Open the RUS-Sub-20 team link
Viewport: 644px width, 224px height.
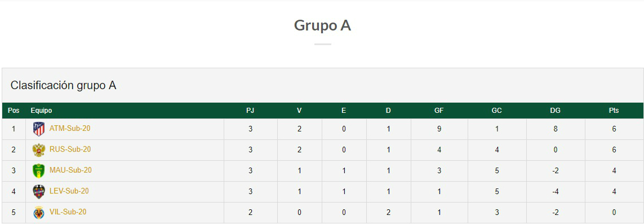tap(70, 149)
